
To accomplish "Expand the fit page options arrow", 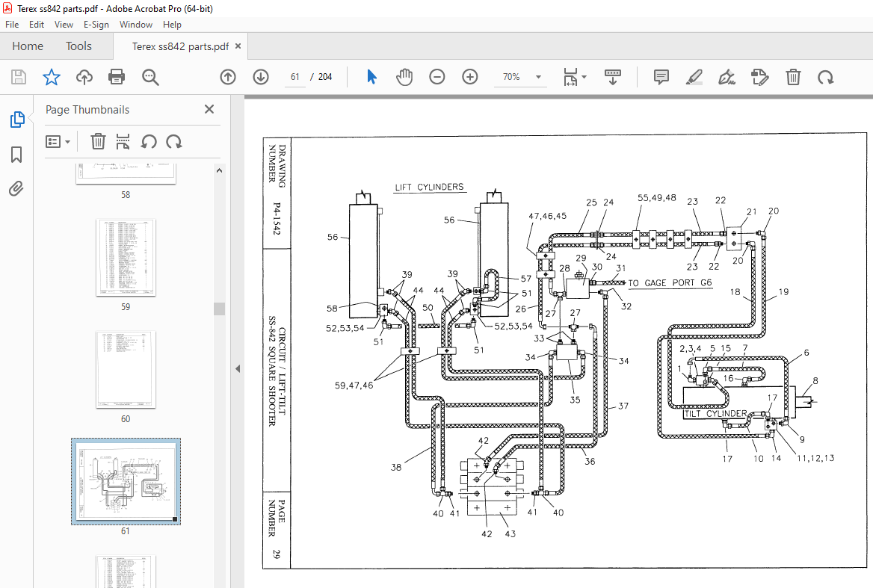I will point(584,77).
